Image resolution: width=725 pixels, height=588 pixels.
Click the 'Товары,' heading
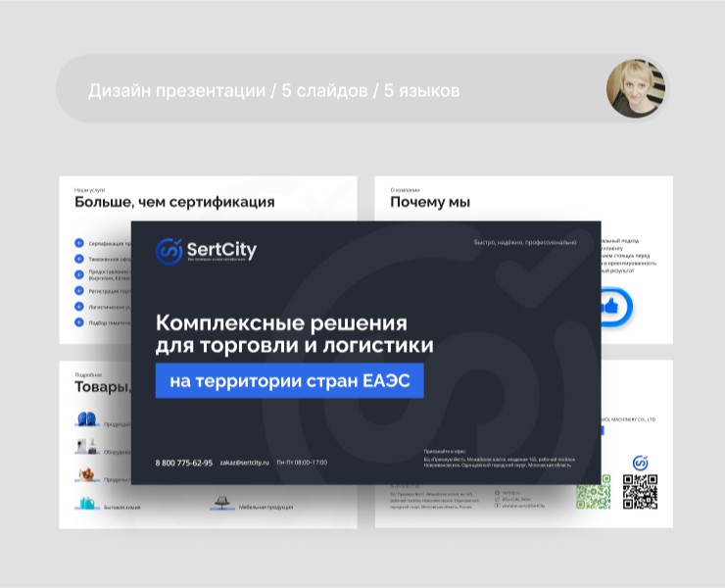point(103,387)
